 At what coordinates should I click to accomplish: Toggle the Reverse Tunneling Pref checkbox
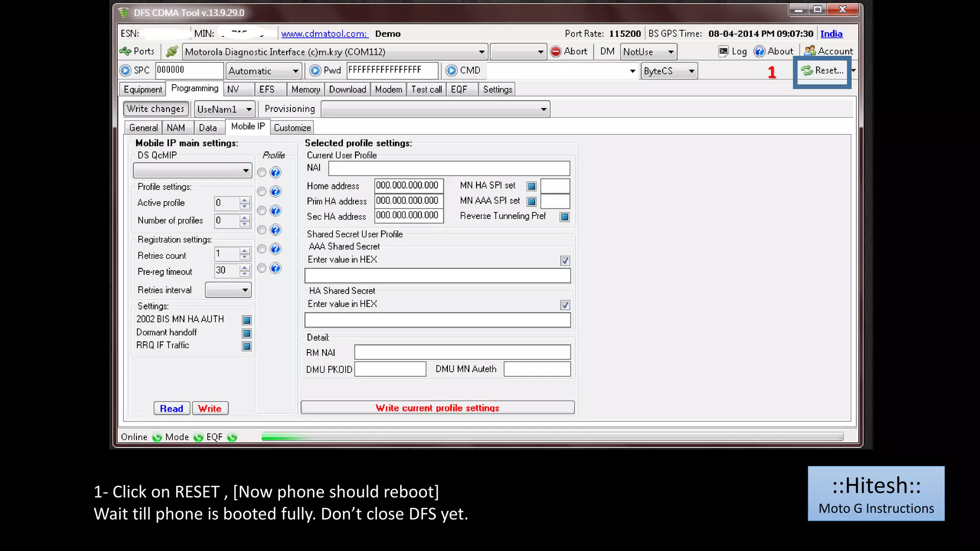point(565,217)
